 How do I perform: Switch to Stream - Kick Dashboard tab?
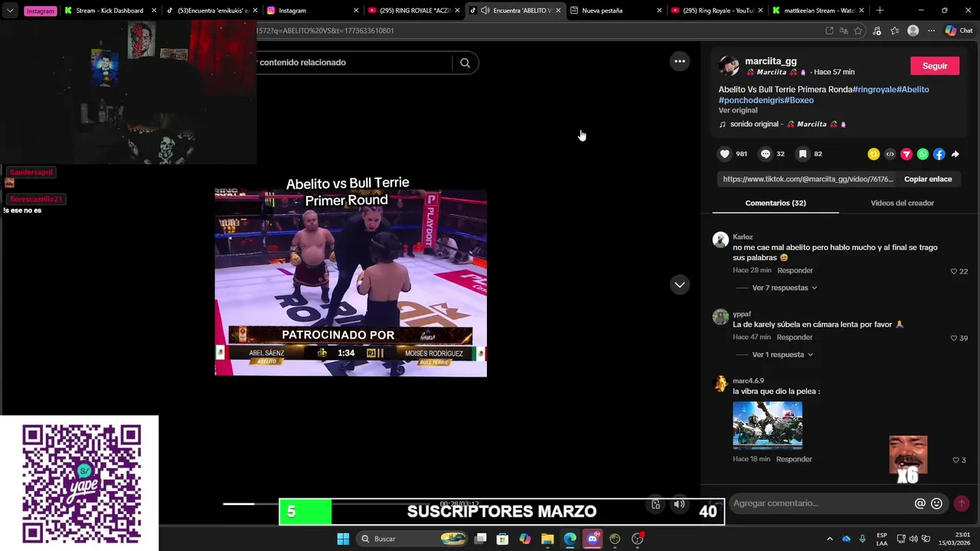pos(109,11)
